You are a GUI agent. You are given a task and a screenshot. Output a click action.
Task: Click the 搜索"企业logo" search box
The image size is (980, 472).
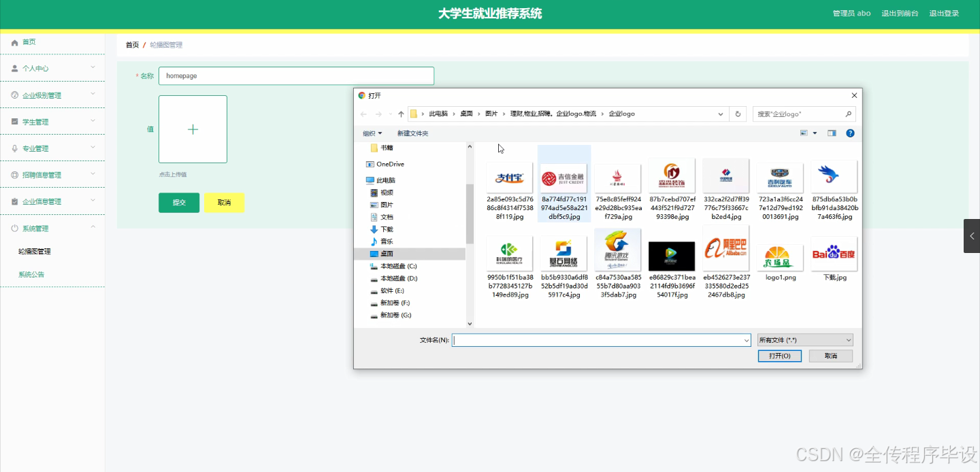pyautogui.click(x=804, y=114)
